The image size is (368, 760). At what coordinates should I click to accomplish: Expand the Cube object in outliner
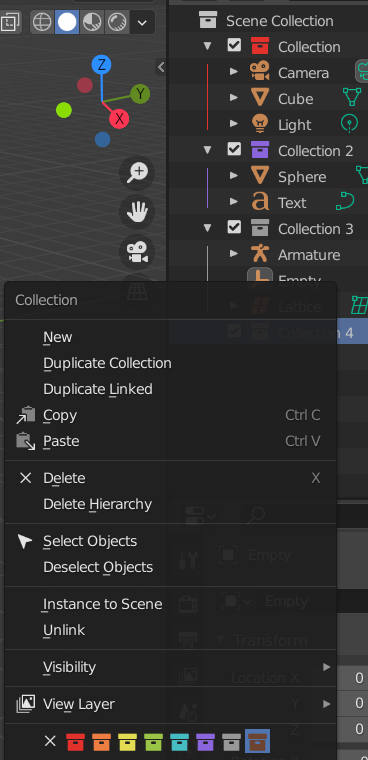coord(234,98)
